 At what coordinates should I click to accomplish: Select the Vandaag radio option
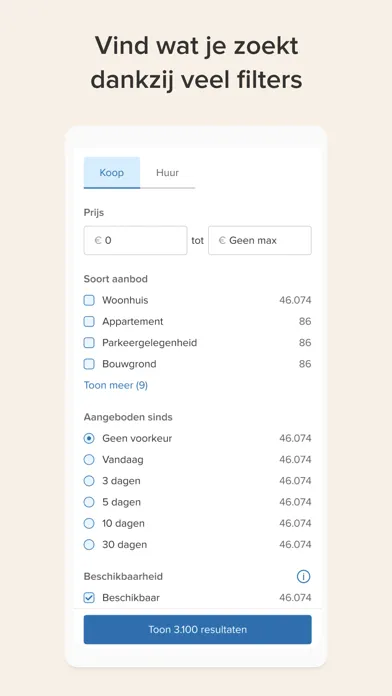[x=89, y=460]
